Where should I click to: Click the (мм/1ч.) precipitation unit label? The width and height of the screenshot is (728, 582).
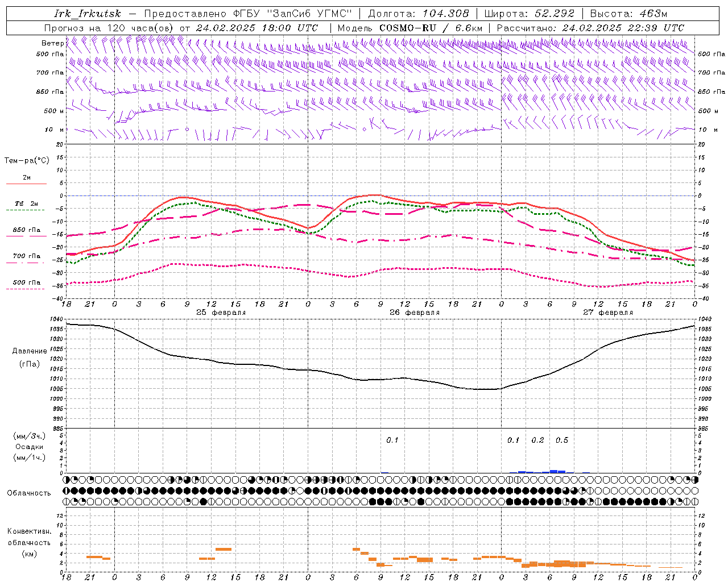click(30, 458)
